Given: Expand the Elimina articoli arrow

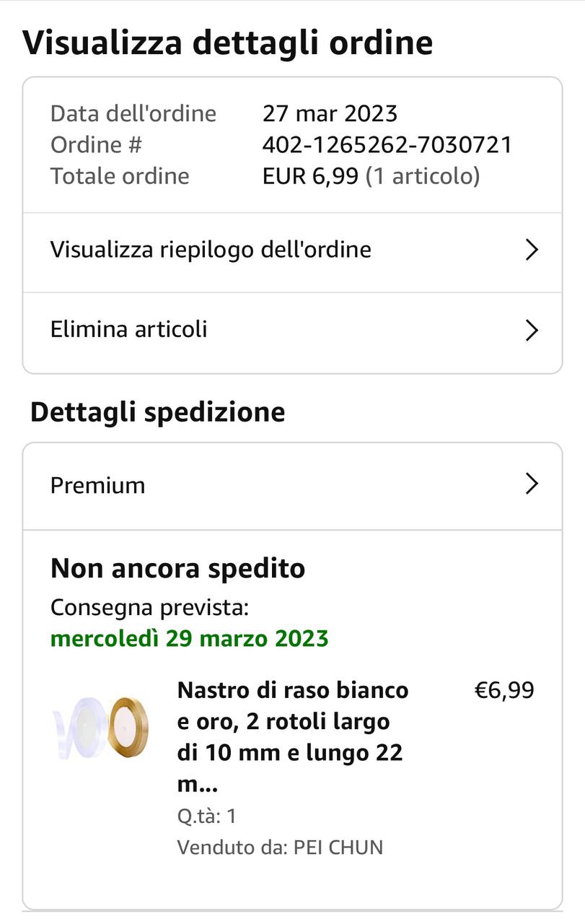Looking at the screenshot, I should click(x=532, y=330).
